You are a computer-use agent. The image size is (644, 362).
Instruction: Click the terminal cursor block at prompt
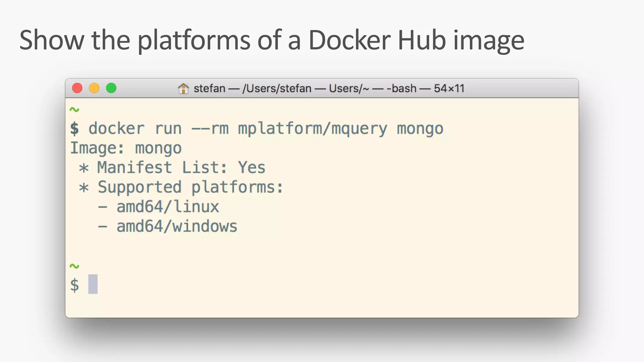pyautogui.click(x=93, y=284)
